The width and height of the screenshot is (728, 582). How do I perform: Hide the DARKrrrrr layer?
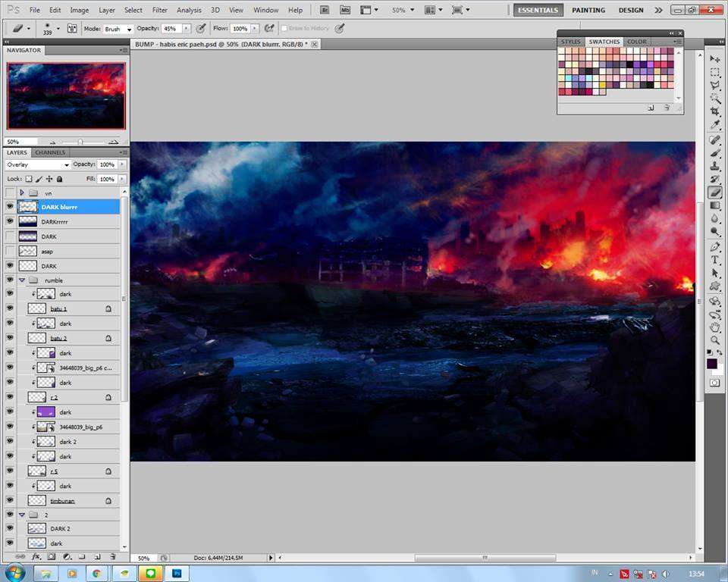(x=10, y=221)
